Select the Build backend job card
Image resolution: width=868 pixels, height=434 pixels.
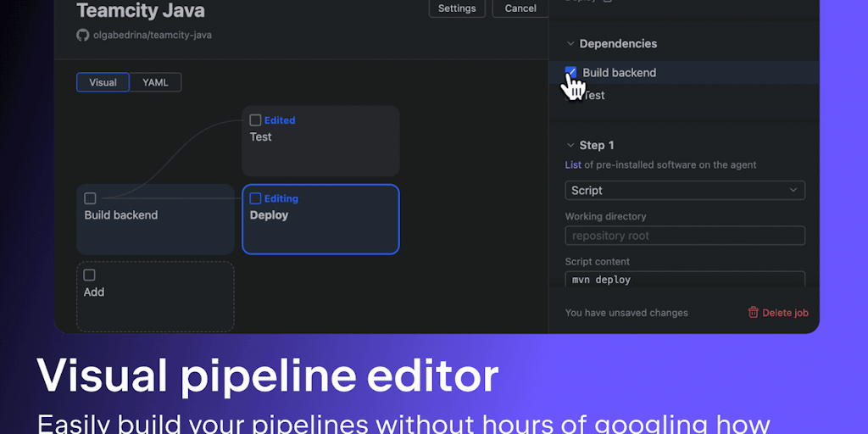pyautogui.click(x=155, y=220)
